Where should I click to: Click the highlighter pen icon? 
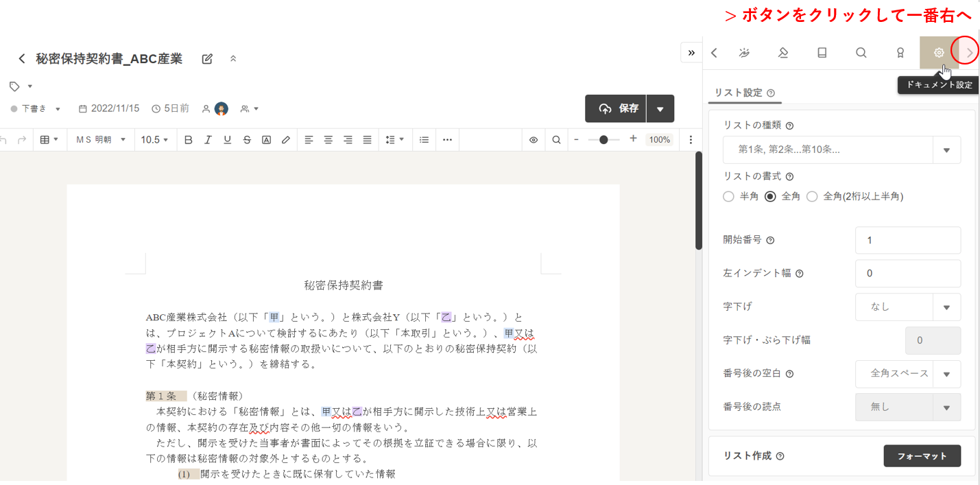(x=286, y=140)
